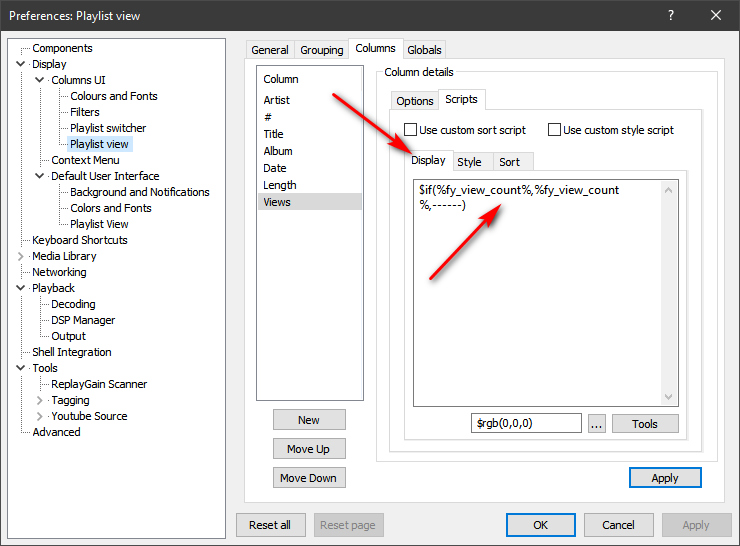
Task: Expand the Tagging tree node
Action: point(40,400)
